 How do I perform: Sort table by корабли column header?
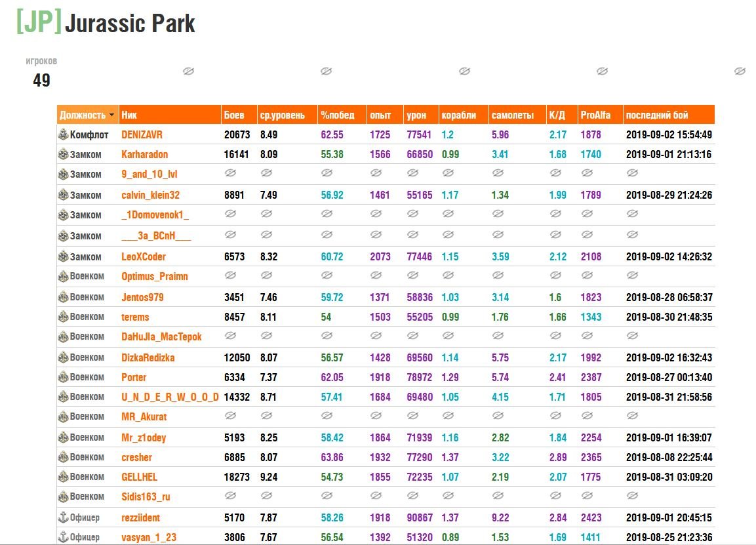click(464, 115)
